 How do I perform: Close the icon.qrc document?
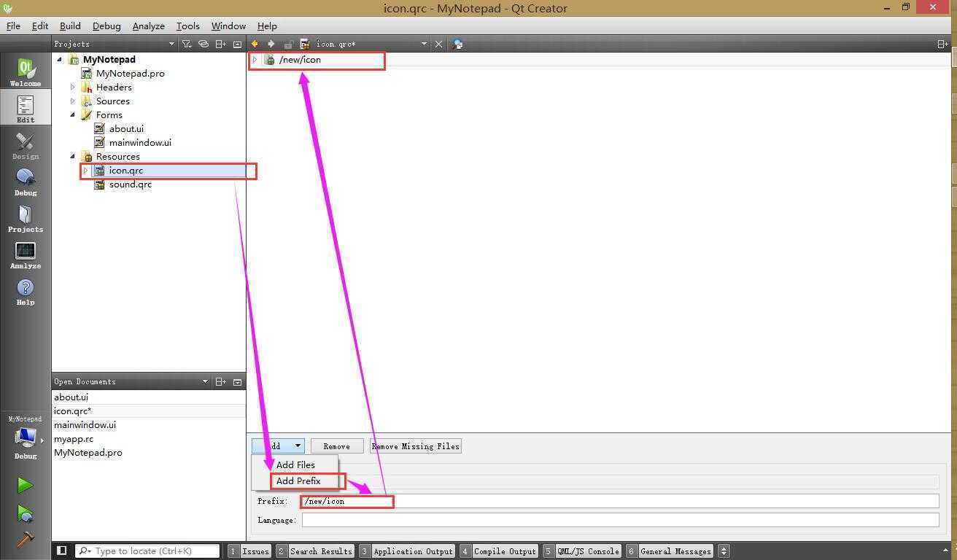coord(438,44)
